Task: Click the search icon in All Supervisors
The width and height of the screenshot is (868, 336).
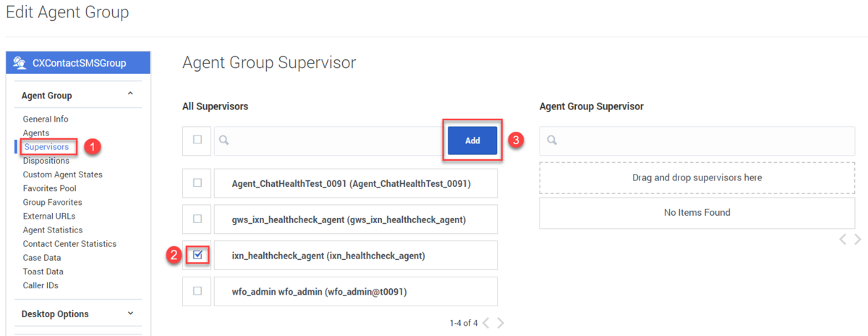Action: click(x=224, y=140)
